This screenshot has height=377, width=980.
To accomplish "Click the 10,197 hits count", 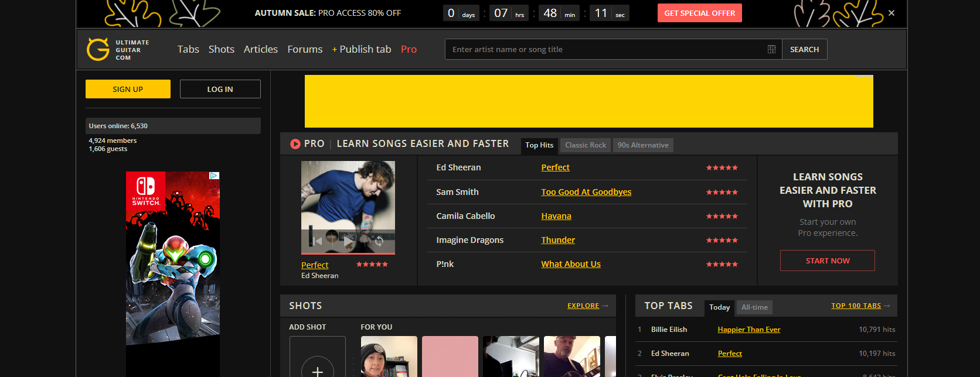I will [x=877, y=354].
